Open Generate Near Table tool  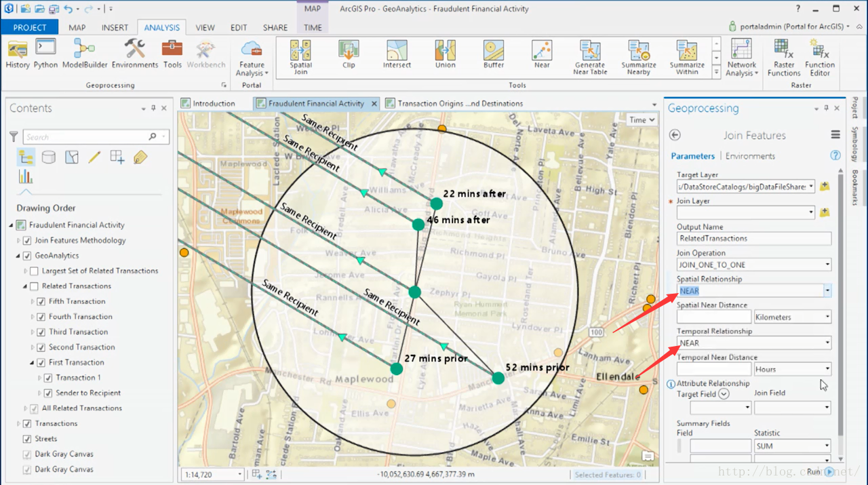(590, 58)
